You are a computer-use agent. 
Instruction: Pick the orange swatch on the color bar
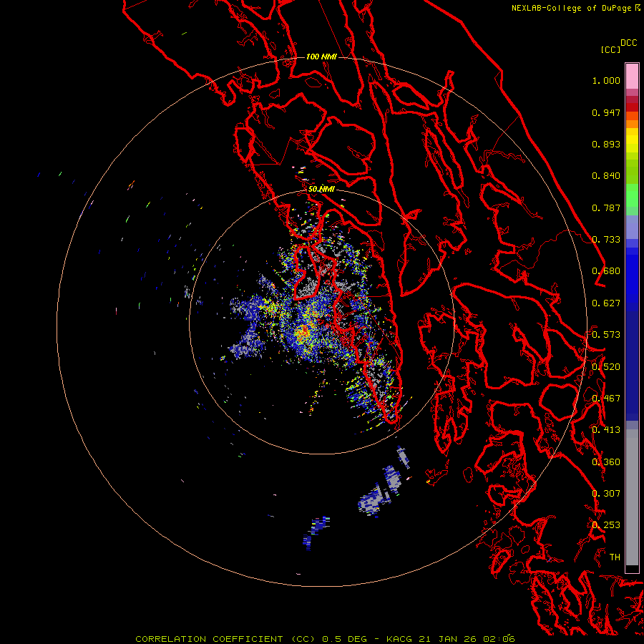coord(632,124)
